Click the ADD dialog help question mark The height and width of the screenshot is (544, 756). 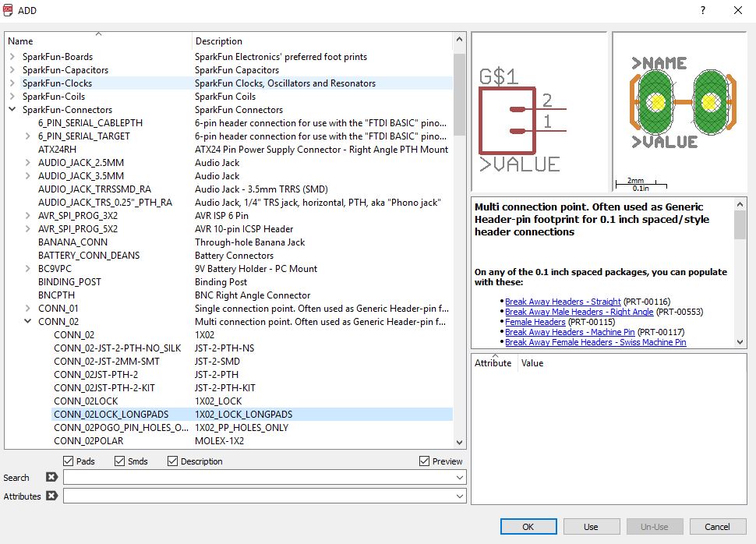703,10
